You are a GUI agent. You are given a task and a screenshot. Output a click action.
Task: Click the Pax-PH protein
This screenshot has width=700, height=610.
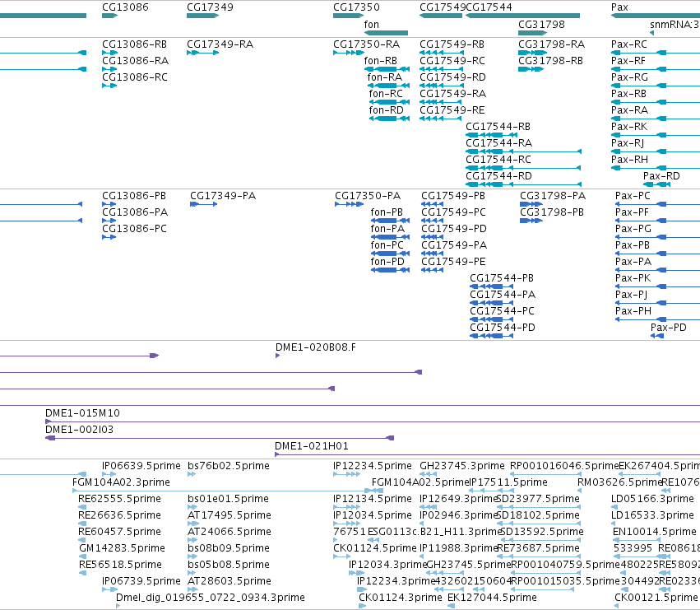(657, 319)
